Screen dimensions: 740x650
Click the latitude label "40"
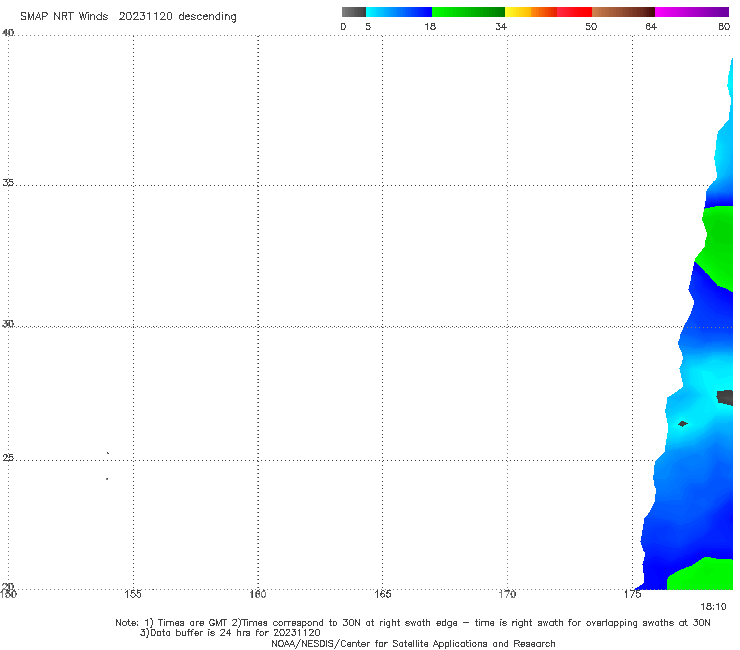(8, 33)
